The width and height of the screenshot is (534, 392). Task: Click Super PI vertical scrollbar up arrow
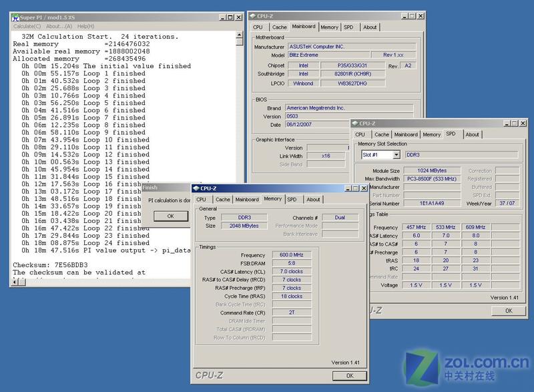pos(240,35)
